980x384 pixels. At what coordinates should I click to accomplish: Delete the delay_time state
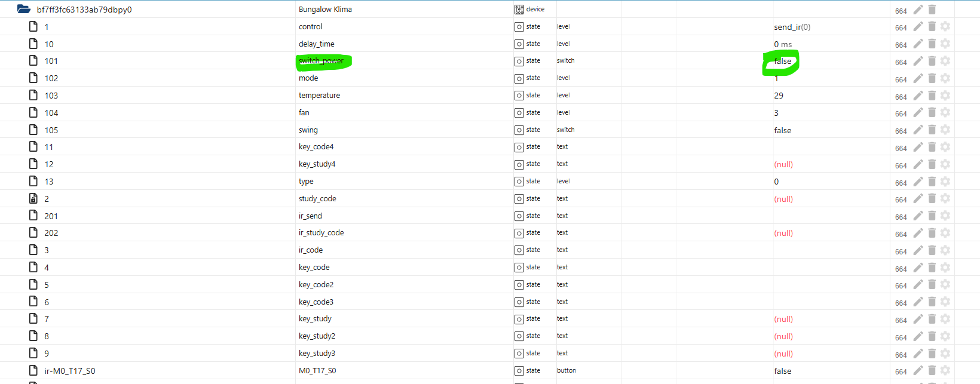pyautogui.click(x=932, y=44)
